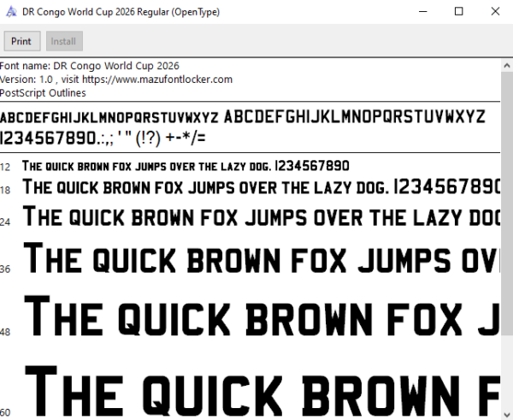Click the numerals and punctuation sample line
Viewport: 513px width, 420px height.
pos(103,138)
